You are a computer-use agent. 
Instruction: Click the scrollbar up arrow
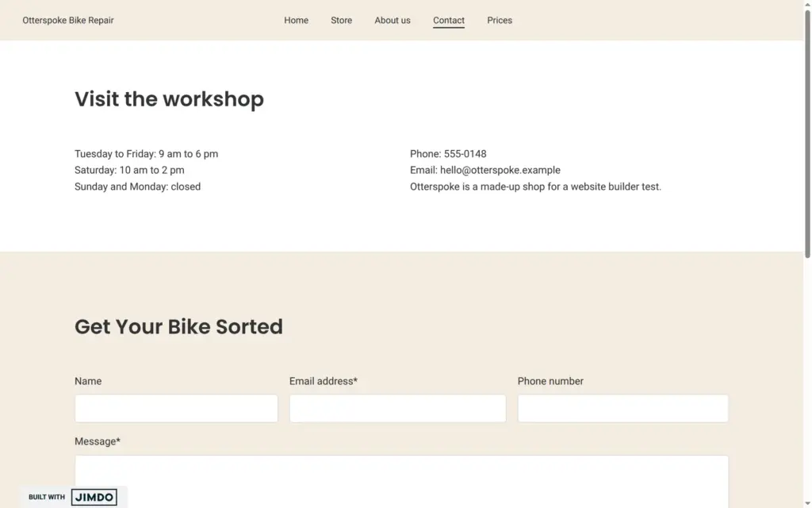[x=807, y=4]
